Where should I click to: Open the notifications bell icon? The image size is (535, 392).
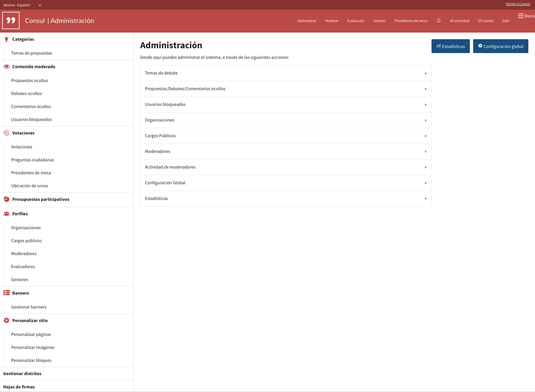439,21
